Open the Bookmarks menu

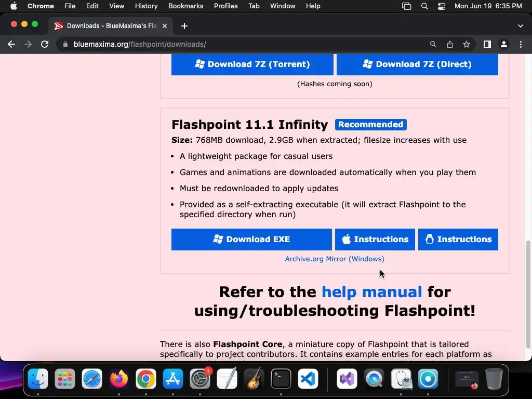[x=185, y=6]
